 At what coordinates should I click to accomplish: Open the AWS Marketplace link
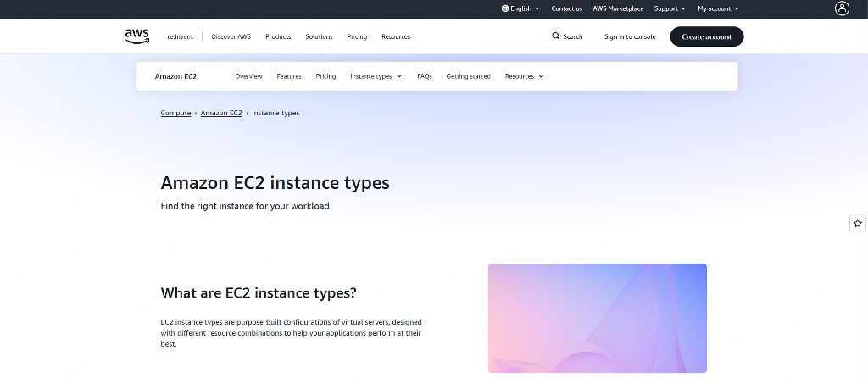[x=618, y=8]
